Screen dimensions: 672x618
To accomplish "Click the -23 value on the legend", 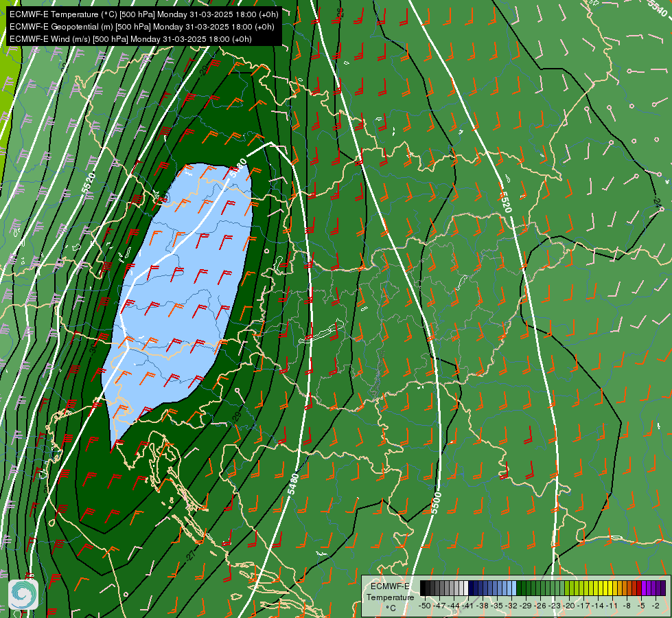I will point(555,606).
